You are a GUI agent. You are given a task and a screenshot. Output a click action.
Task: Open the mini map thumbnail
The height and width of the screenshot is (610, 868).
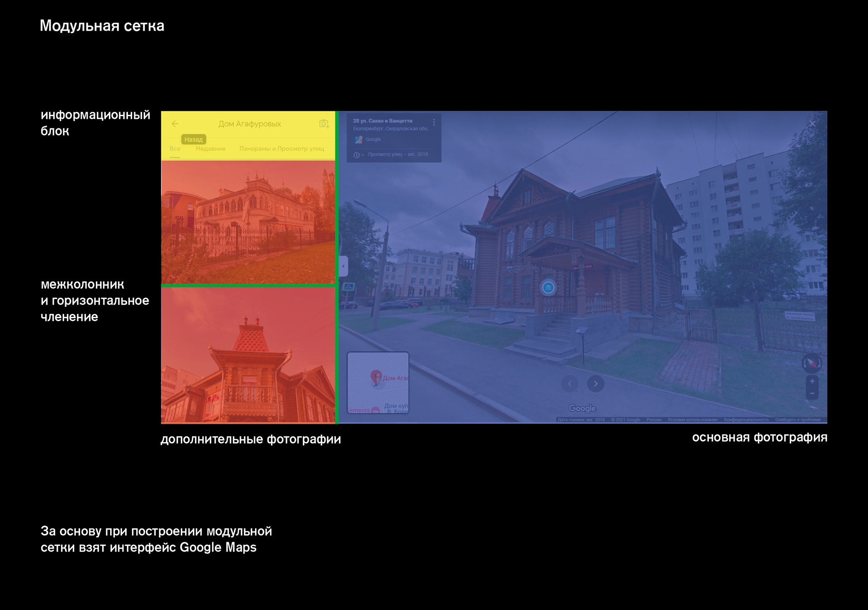point(378,383)
